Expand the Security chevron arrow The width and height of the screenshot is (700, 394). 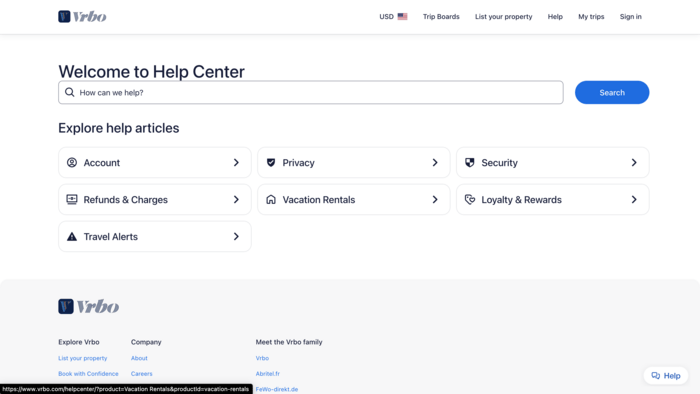click(x=634, y=162)
